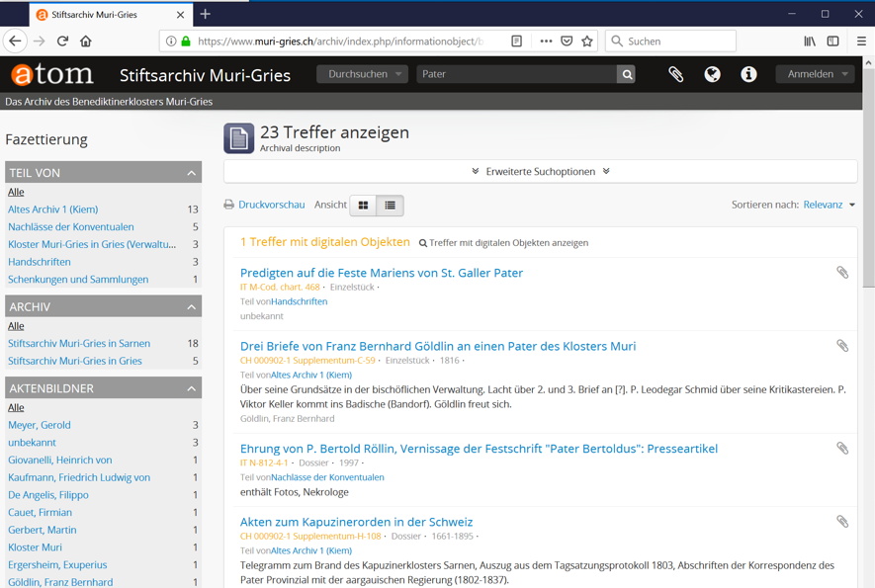The height and width of the screenshot is (588, 875).
Task: Switch to table list view
Action: pos(391,206)
